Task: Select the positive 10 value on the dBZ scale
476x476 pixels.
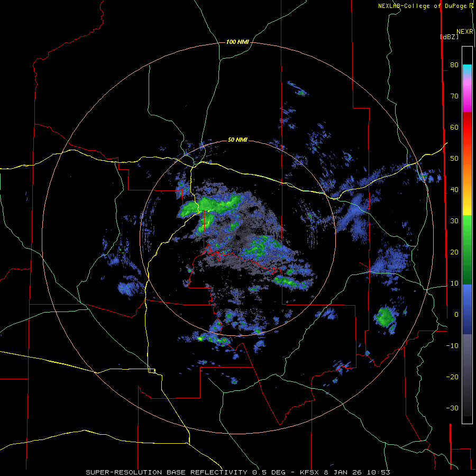Action: coord(454,283)
